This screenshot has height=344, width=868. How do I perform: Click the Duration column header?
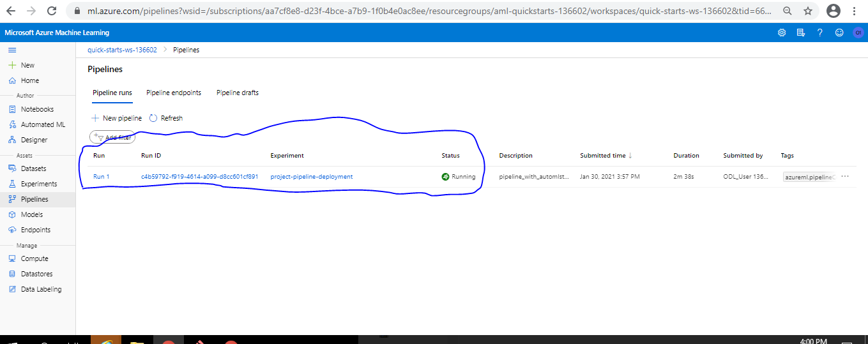[687, 156]
